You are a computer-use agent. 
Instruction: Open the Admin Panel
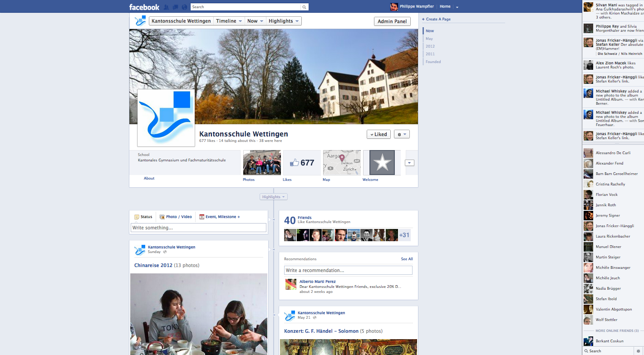coord(392,21)
